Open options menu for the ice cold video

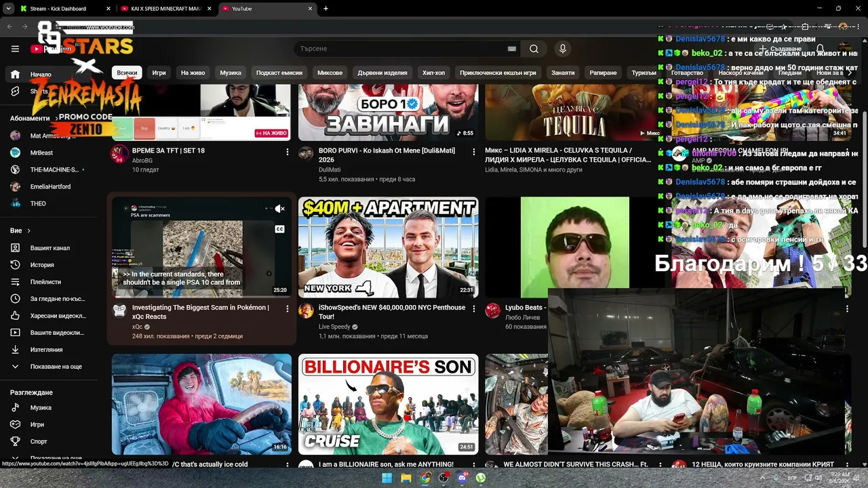[x=287, y=466]
